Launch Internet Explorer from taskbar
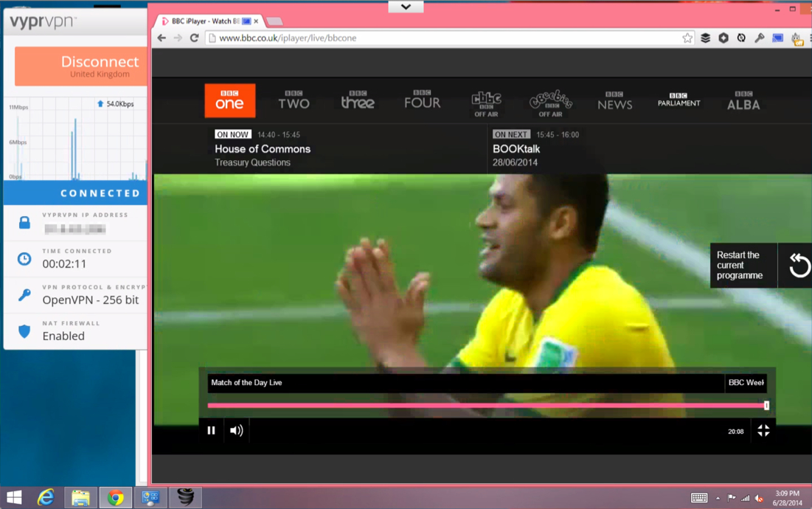This screenshot has height=509, width=812. (46, 498)
